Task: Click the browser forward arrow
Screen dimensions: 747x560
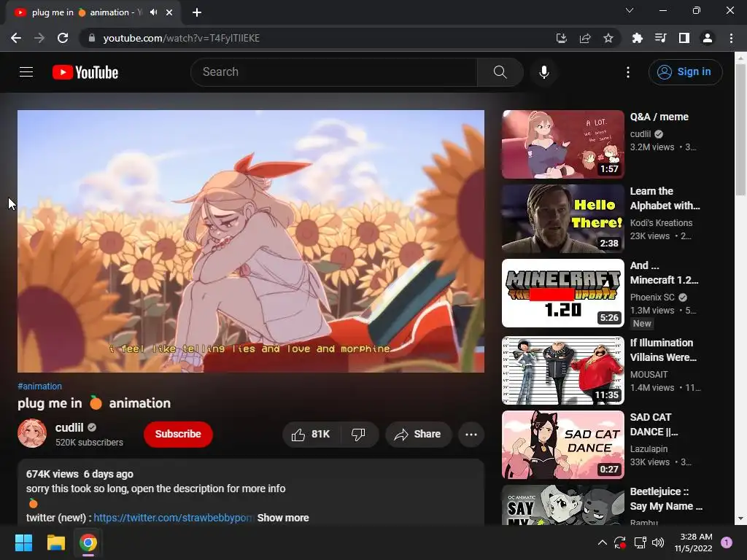Action: point(39,38)
